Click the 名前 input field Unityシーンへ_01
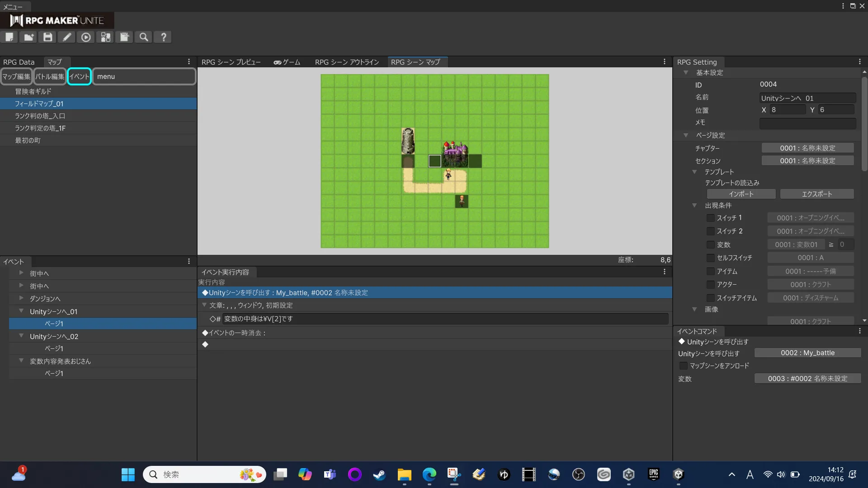The image size is (868, 488). (x=807, y=98)
